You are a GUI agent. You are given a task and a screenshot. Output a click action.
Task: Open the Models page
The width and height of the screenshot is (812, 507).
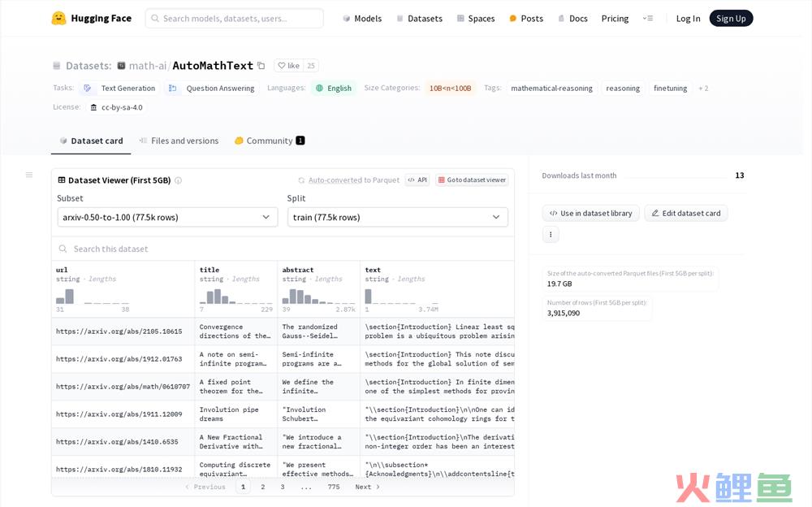click(362, 18)
